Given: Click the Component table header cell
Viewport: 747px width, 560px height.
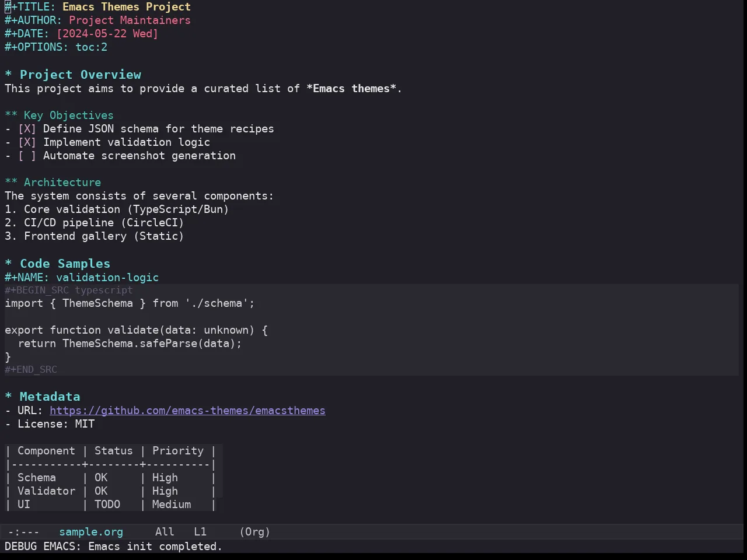Looking at the screenshot, I should tap(46, 451).
